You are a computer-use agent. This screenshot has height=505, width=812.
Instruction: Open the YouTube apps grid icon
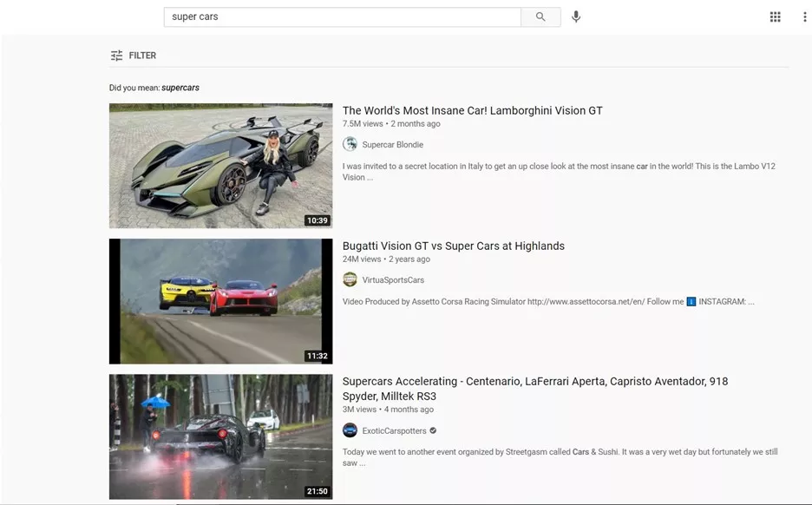(776, 17)
